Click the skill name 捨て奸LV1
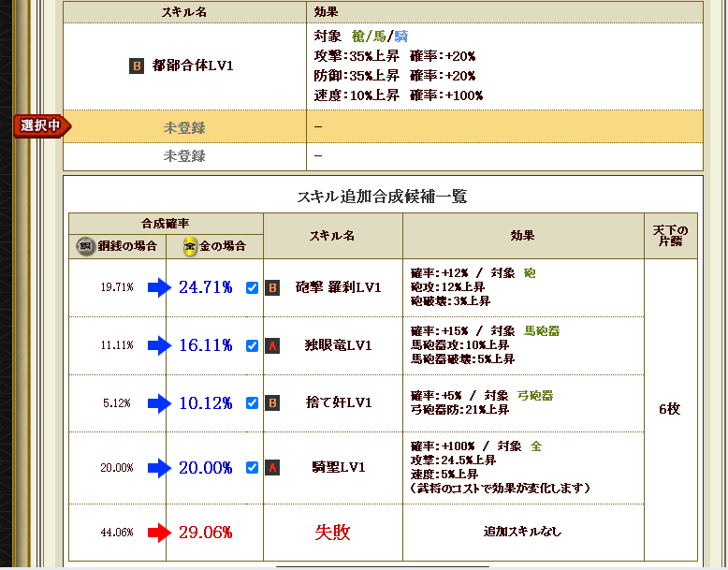728x570 pixels. coord(339,402)
